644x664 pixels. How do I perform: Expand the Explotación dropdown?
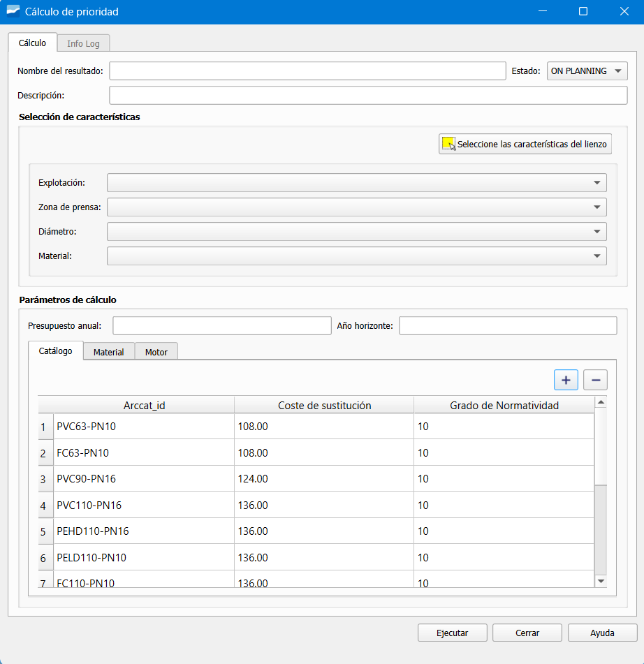pyautogui.click(x=599, y=182)
